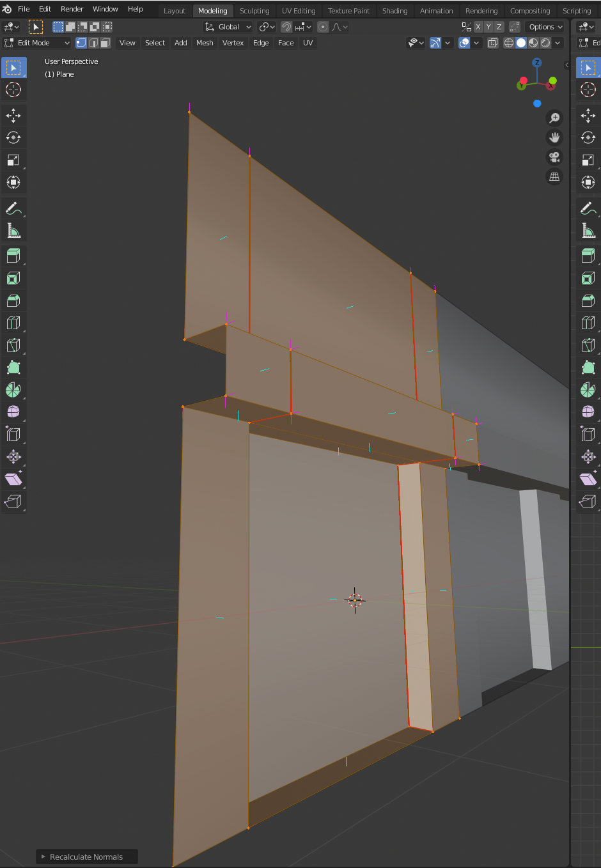The height and width of the screenshot is (868, 601).
Task: Open the Edit Mode dropdown
Action: click(37, 43)
